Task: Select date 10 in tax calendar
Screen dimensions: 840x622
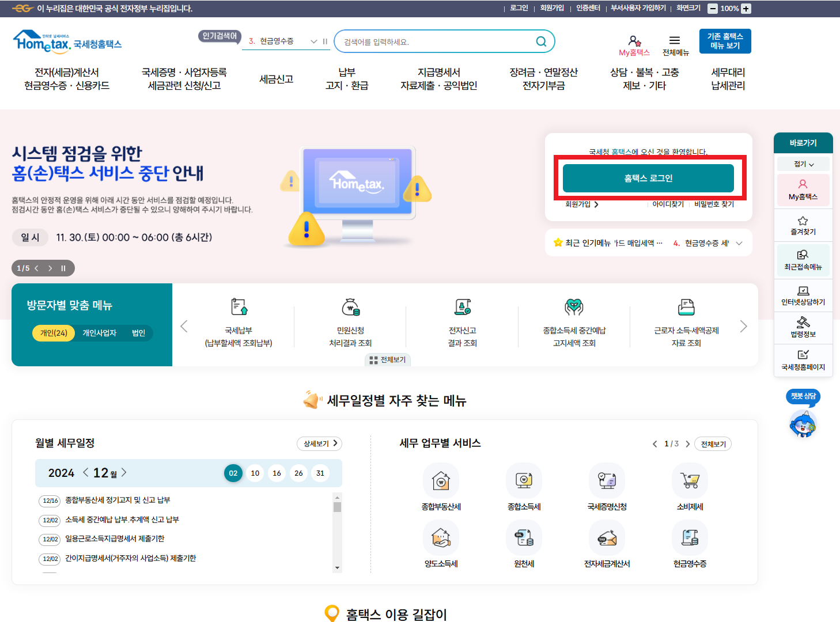Action: coord(255,473)
